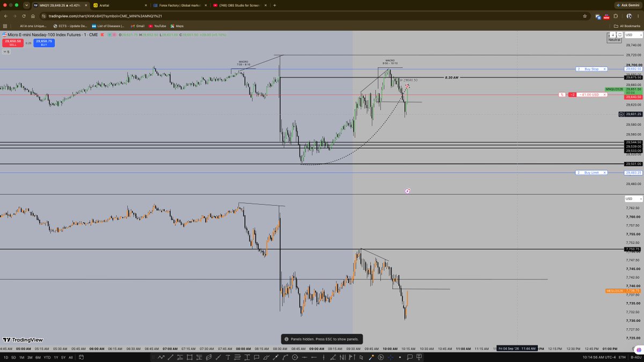
Task: Click the 29,692.50 Buy Stop price label
Action: 632,69
